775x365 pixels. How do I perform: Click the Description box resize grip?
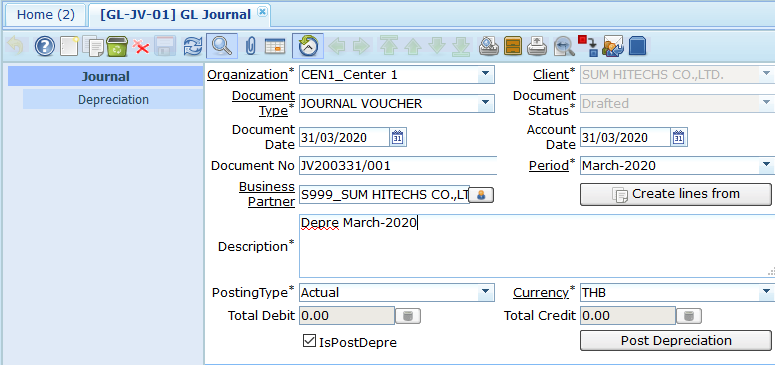tap(771, 271)
